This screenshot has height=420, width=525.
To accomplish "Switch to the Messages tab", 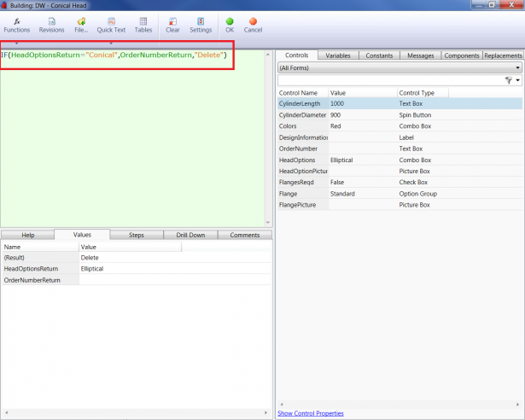I will (x=421, y=55).
